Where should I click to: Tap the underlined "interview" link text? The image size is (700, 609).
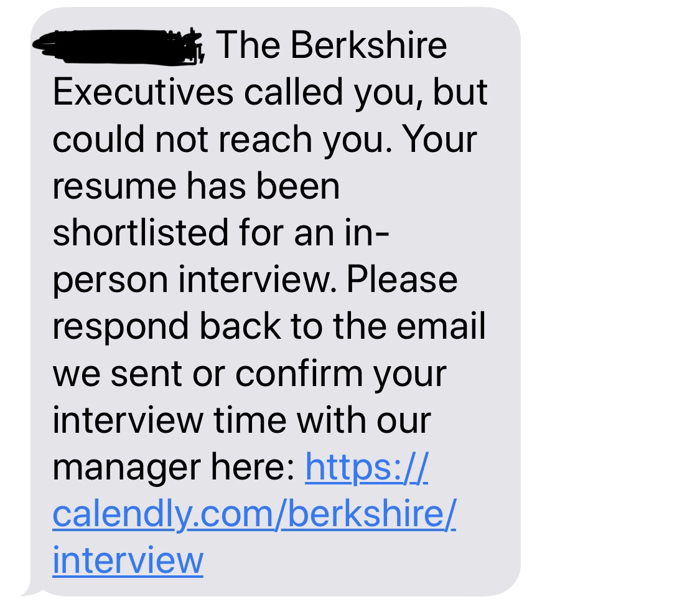pos(128,560)
